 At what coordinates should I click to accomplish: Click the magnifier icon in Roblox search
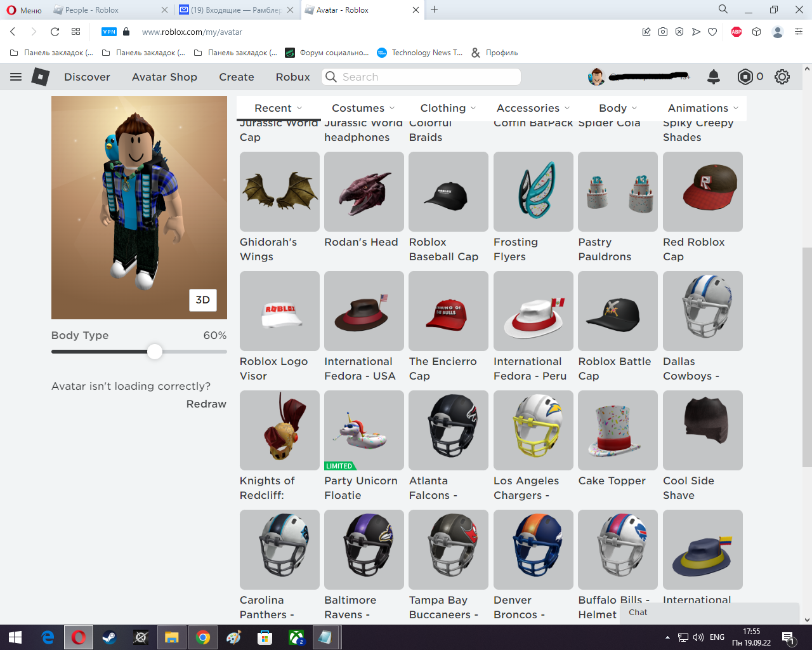331,77
